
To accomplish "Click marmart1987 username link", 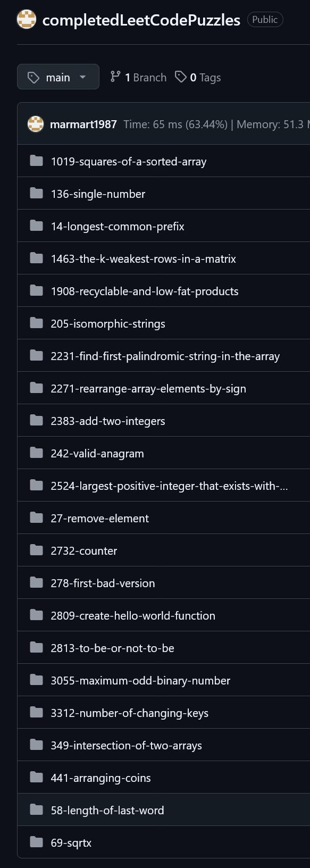I will pyautogui.click(x=83, y=124).
